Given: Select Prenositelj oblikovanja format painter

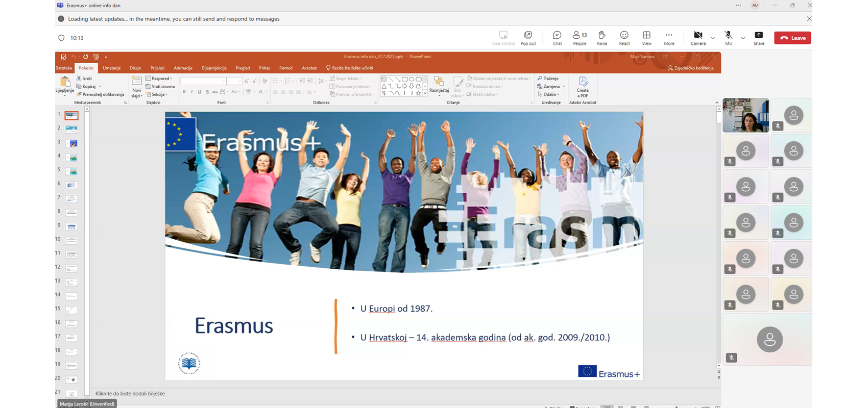Looking at the screenshot, I should (100, 94).
